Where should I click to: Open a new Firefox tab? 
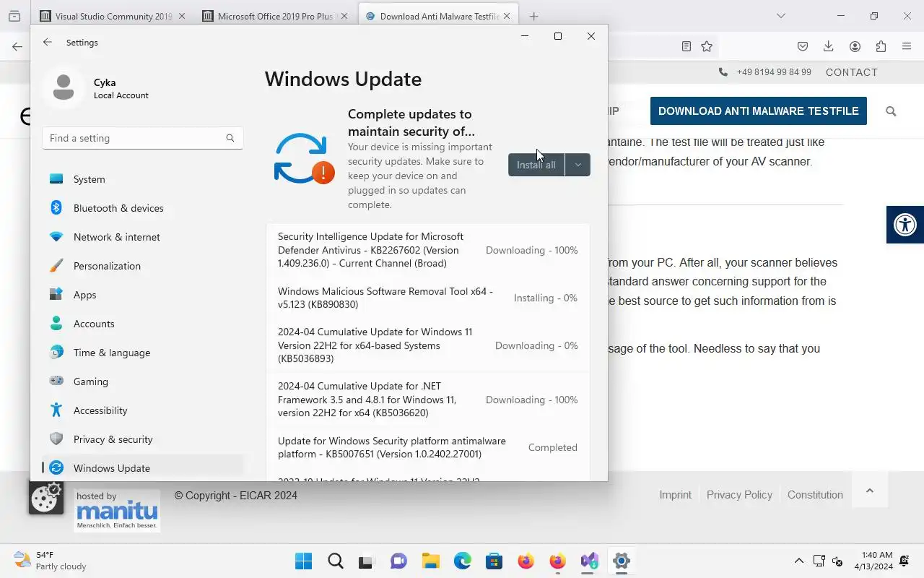click(533, 16)
